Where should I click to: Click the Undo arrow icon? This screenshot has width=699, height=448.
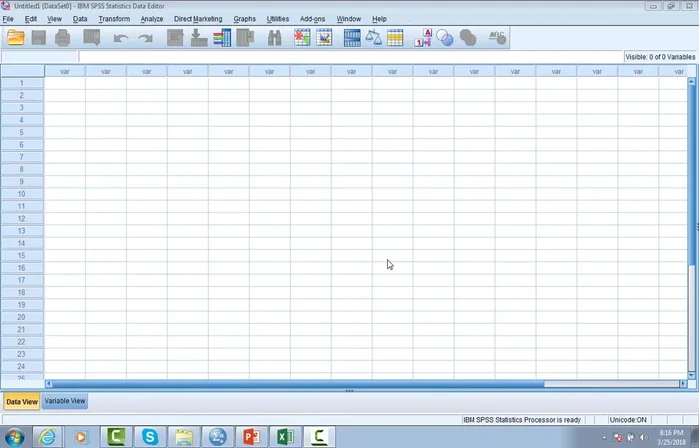(x=120, y=38)
